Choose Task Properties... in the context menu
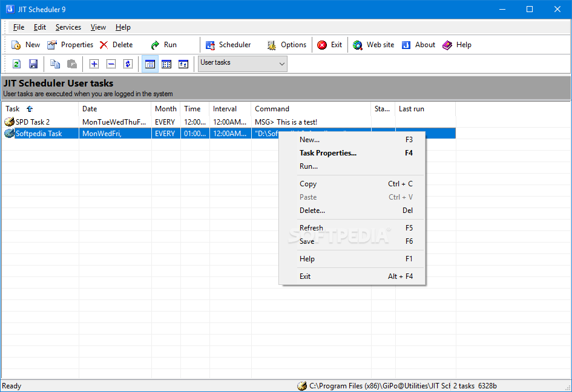This screenshot has height=392, width=572. 352,153
